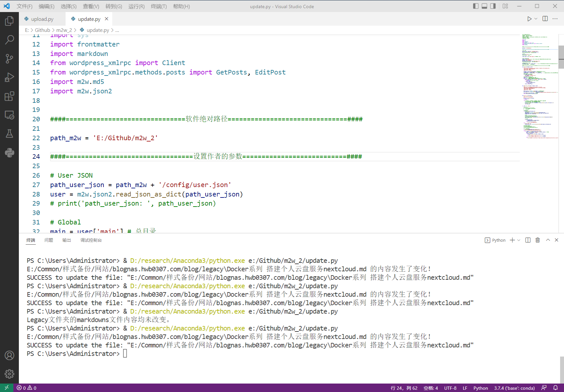Screen dimensions: 564x392
Task: Open the Source Control view
Action: (x=9, y=59)
